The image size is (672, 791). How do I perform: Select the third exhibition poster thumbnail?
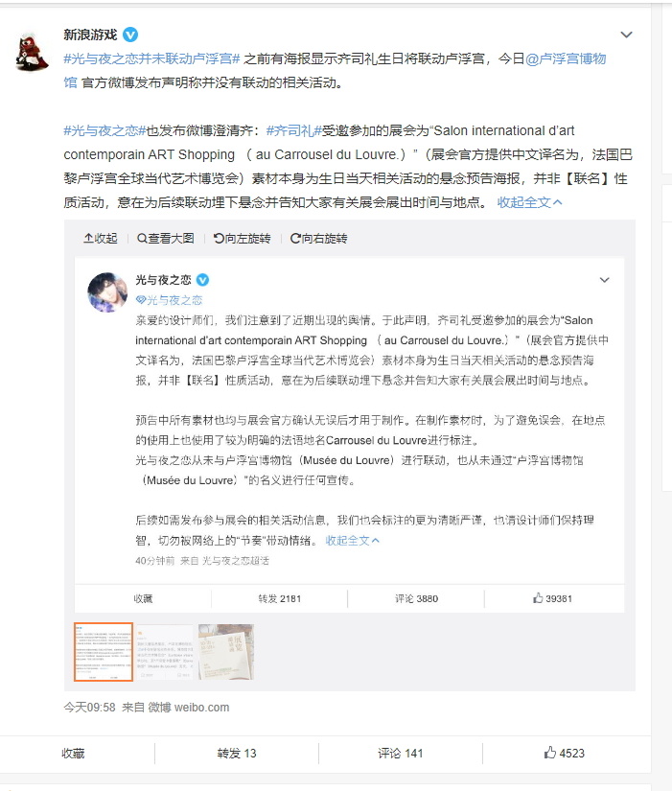[x=226, y=652]
